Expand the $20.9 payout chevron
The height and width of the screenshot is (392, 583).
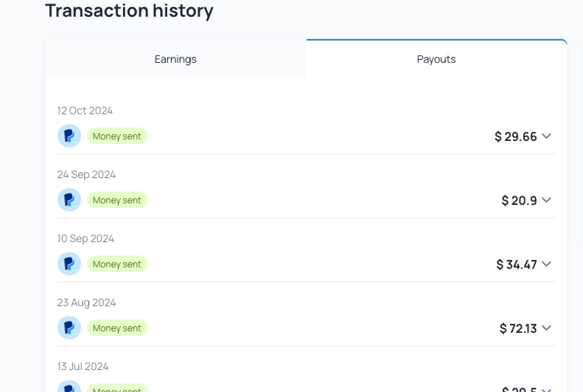pyautogui.click(x=547, y=200)
